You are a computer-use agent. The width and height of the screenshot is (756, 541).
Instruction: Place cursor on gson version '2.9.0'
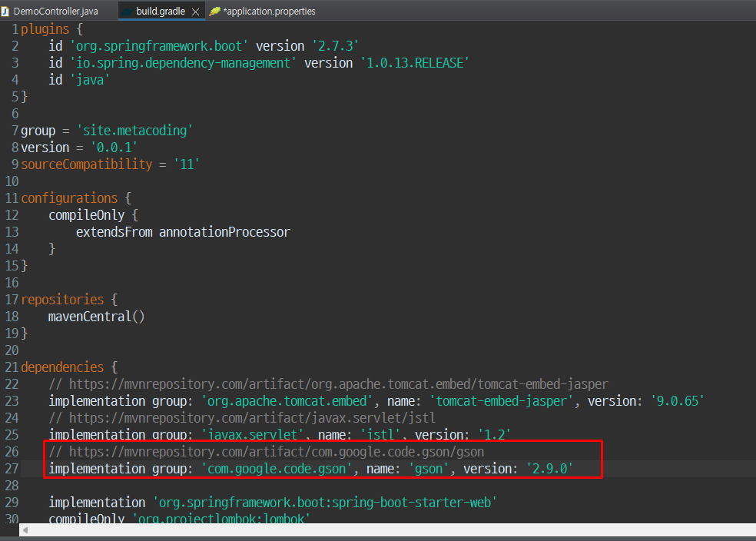point(549,468)
